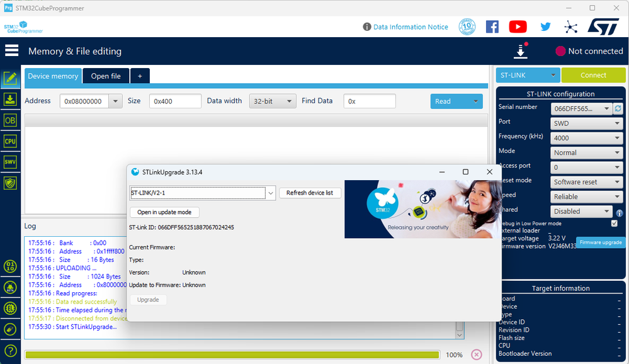Click Refresh device list button

310,193
